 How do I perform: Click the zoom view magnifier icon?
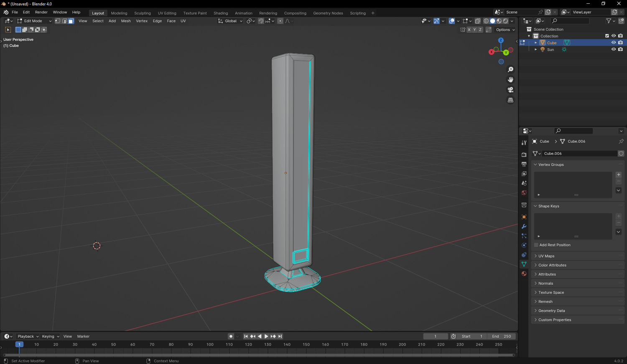click(x=510, y=69)
